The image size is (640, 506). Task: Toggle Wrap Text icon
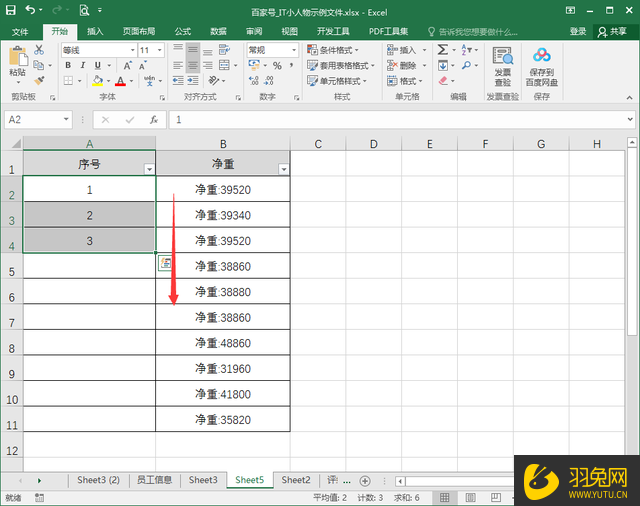(x=224, y=50)
